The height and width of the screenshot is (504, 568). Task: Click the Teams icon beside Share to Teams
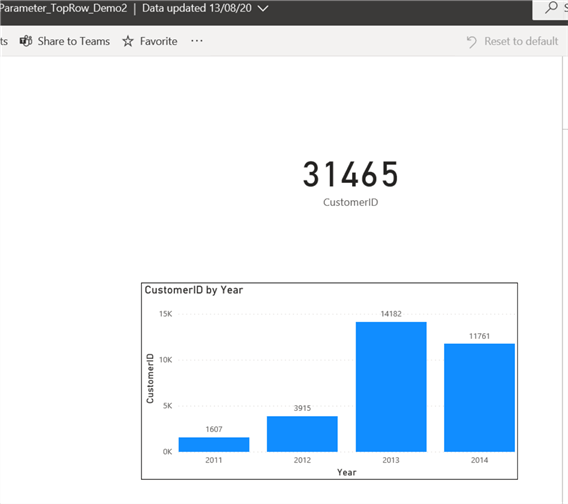(26, 41)
